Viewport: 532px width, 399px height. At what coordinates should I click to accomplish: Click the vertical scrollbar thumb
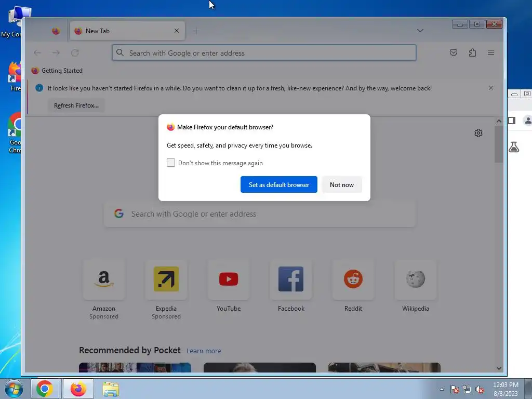(x=499, y=144)
